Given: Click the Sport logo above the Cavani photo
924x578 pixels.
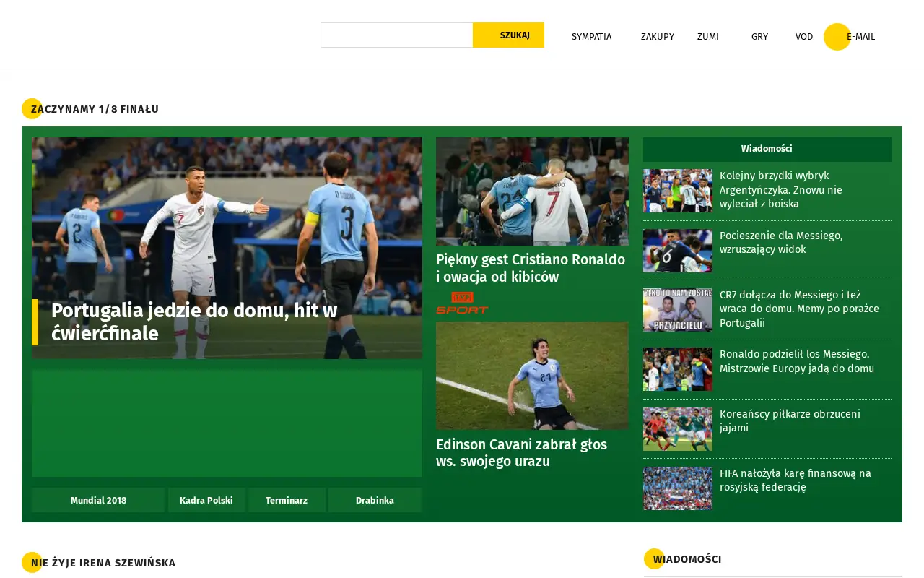Looking at the screenshot, I should click(x=462, y=303).
